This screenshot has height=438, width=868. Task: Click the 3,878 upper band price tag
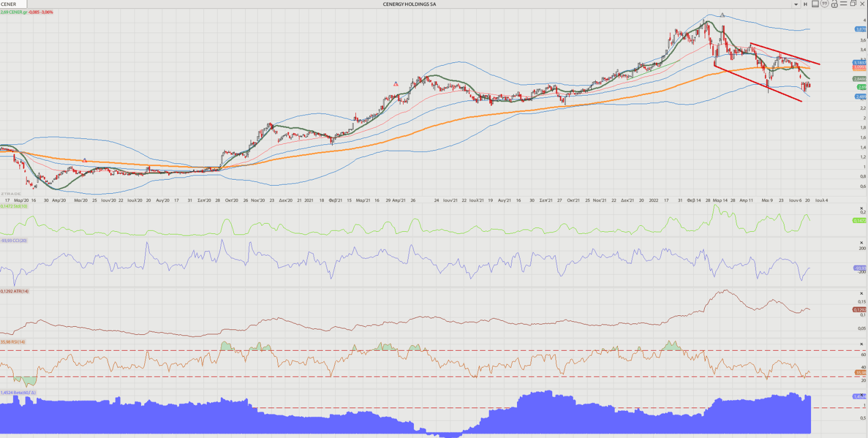point(861,29)
